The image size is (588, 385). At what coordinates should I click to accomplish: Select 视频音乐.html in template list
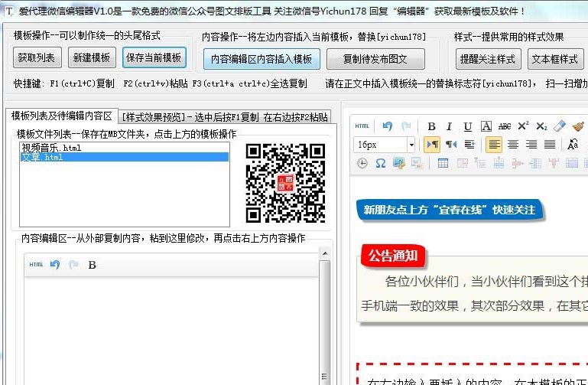point(124,148)
